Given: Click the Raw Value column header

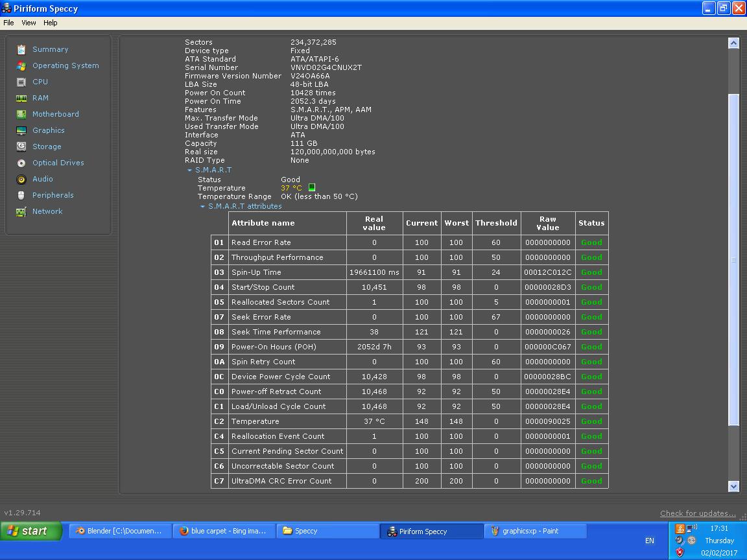Looking at the screenshot, I should tap(548, 223).
